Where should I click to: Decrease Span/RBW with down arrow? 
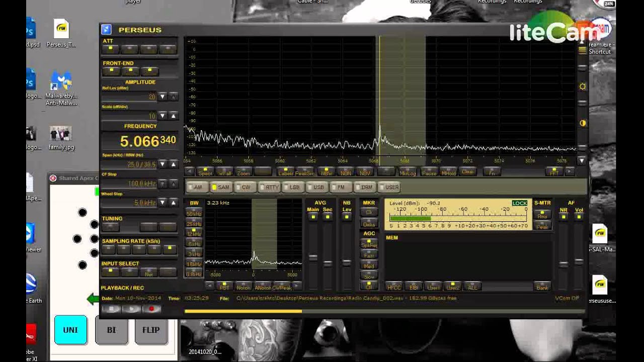tap(162, 164)
